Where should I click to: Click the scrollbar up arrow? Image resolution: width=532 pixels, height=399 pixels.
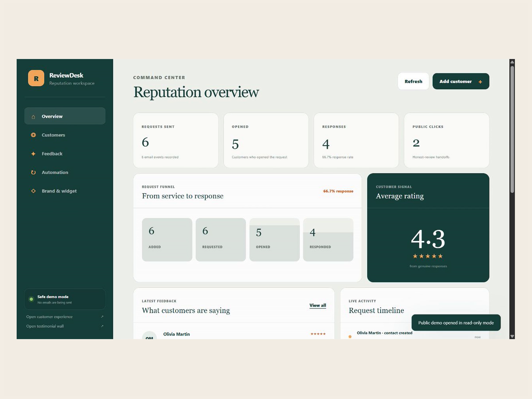tap(512, 62)
